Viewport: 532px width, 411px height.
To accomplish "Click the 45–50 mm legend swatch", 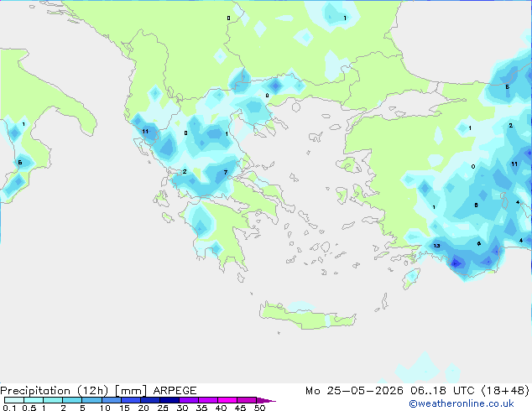I will 247,400.
